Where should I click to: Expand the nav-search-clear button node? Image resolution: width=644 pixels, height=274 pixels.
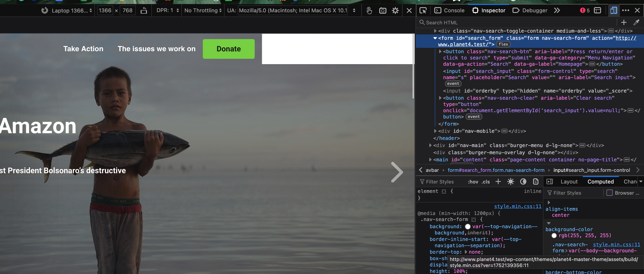point(440,98)
